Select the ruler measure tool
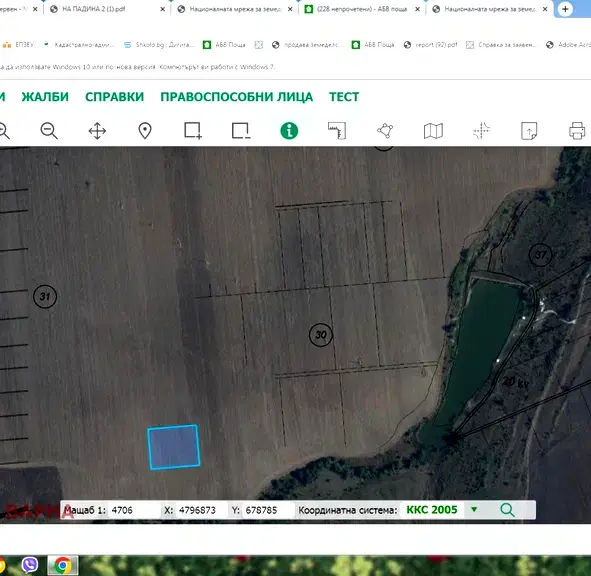The image size is (591, 576). 337,131
